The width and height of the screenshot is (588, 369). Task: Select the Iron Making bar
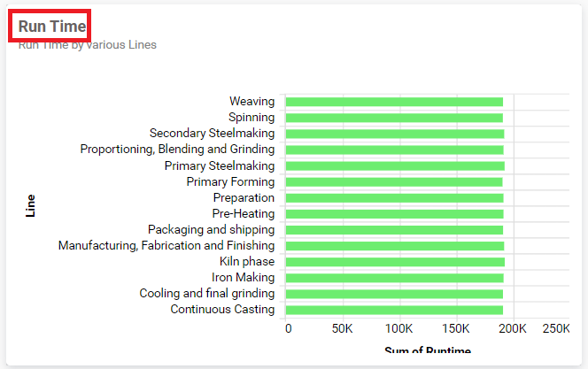tap(394, 278)
